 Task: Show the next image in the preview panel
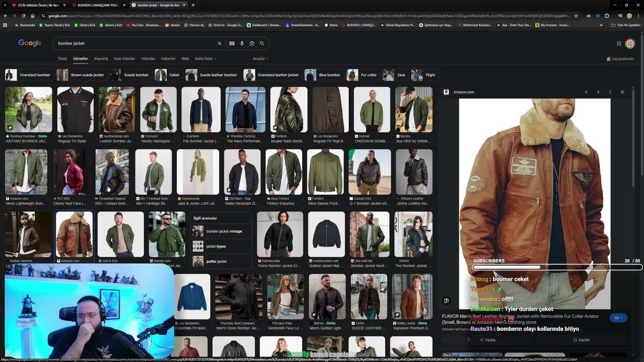pyautogui.click(x=598, y=92)
